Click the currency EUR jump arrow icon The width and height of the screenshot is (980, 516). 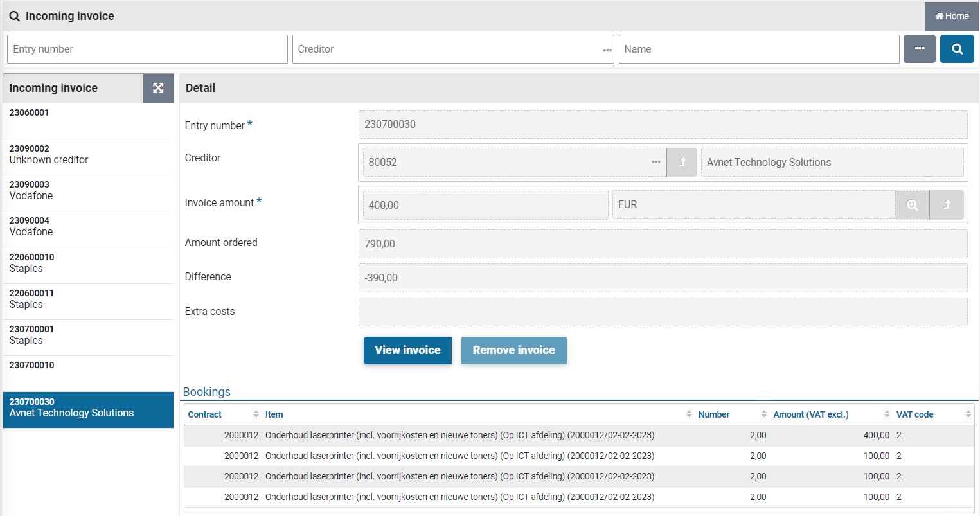947,205
